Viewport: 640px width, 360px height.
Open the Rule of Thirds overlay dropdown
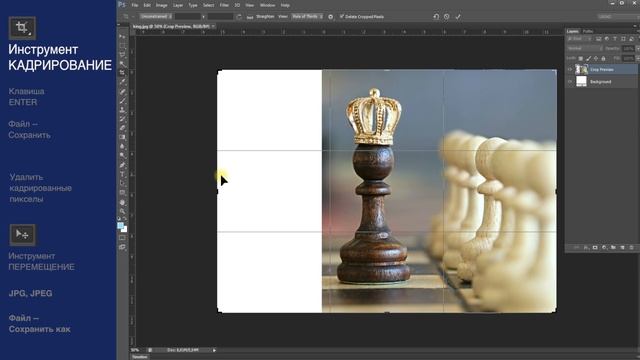[x=307, y=17]
